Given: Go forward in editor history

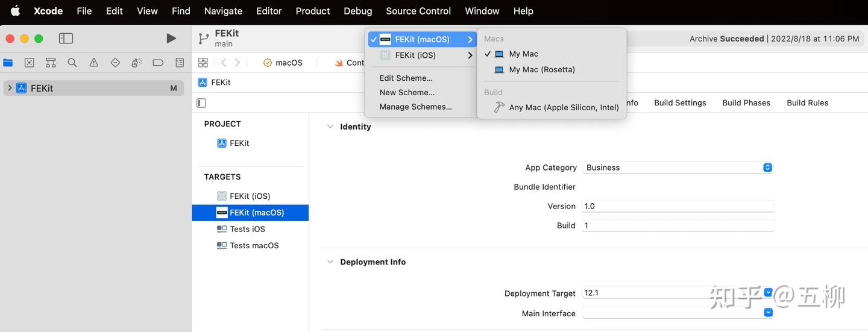Looking at the screenshot, I should click(x=237, y=63).
